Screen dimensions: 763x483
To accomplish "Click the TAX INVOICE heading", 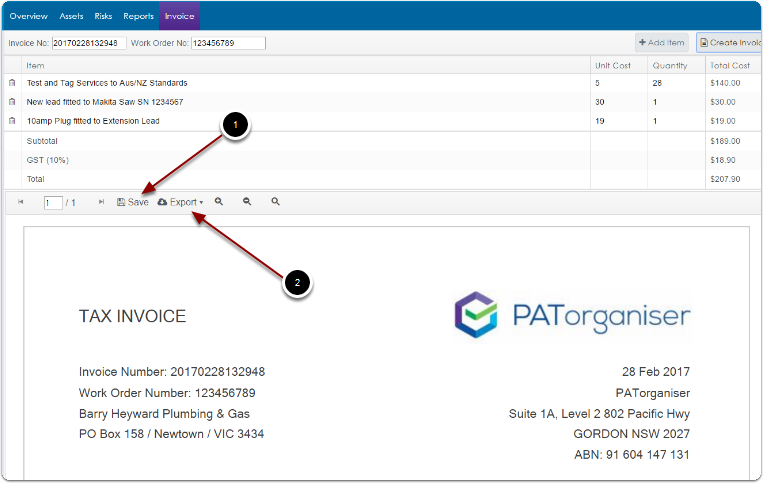I will pos(132,316).
